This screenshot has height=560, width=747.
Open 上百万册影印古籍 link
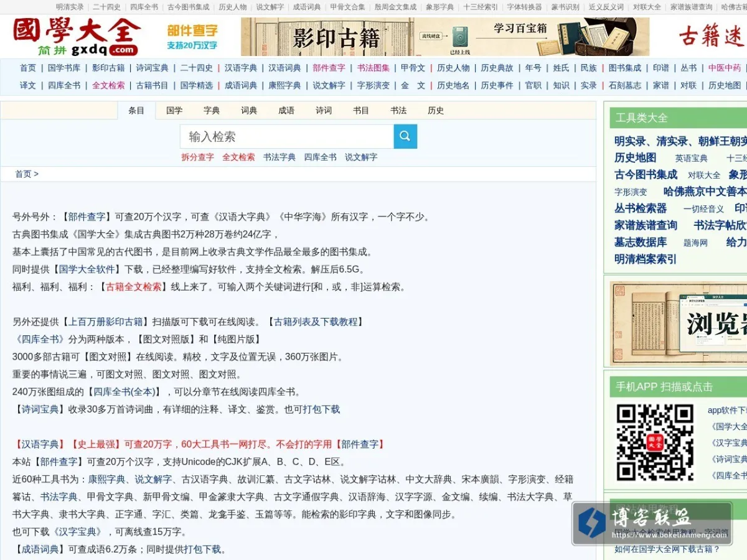click(x=106, y=322)
